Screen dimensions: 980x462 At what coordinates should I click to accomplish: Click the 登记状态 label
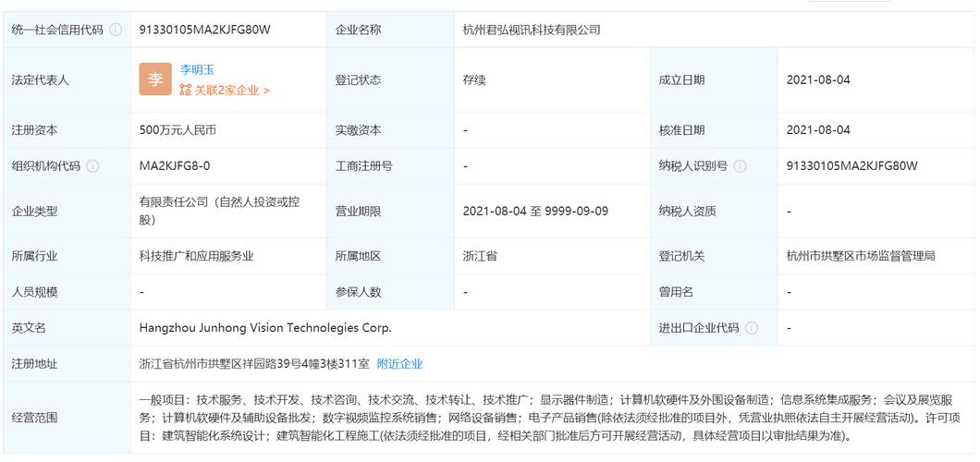point(358,79)
